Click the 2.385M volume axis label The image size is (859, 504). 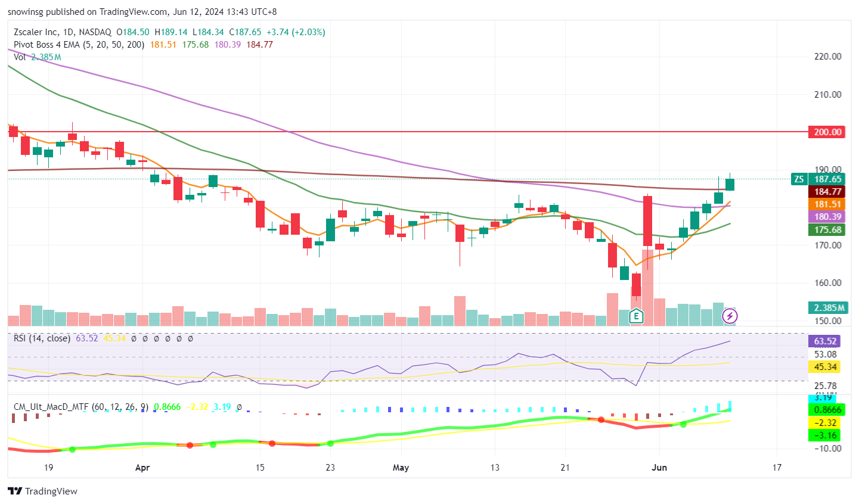pyautogui.click(x=828, y=307)
